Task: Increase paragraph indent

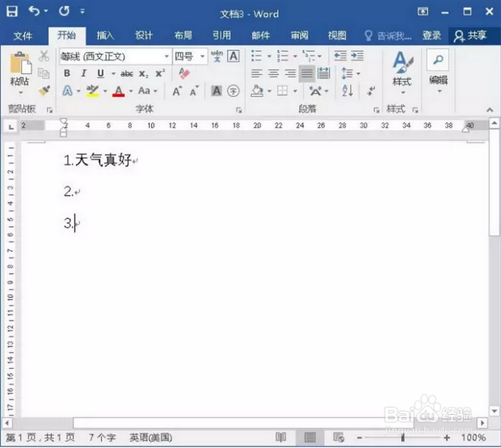Action: click(357, 56)
